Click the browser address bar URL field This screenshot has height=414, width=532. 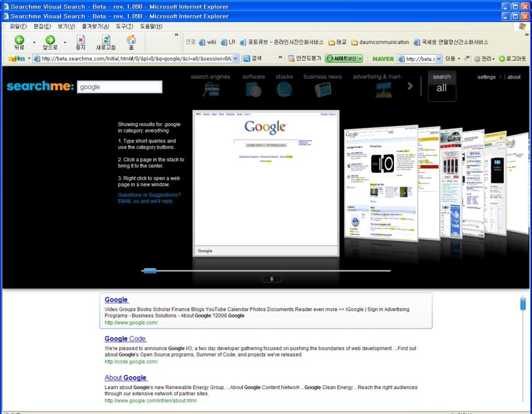pos(136,59)
